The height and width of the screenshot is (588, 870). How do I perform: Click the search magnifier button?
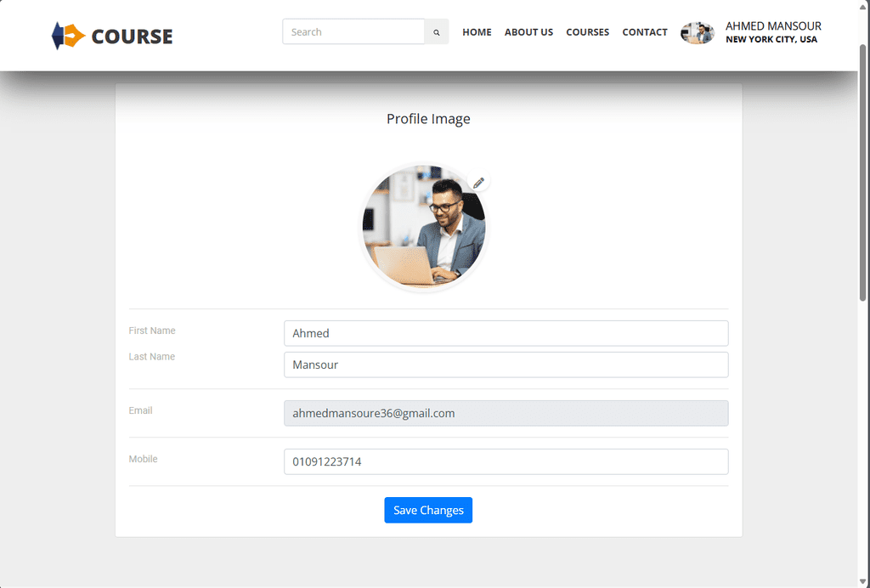(x=437, y=32)
